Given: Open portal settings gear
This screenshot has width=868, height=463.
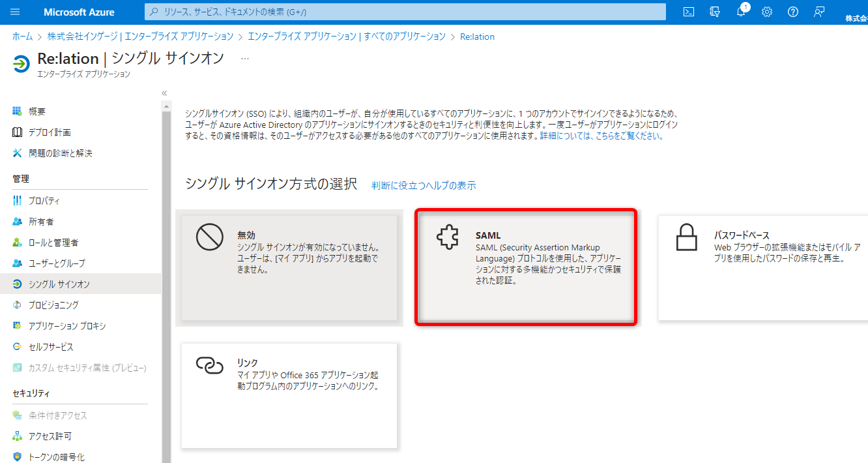Looking at the screenshot, I should tap(767, 12).
